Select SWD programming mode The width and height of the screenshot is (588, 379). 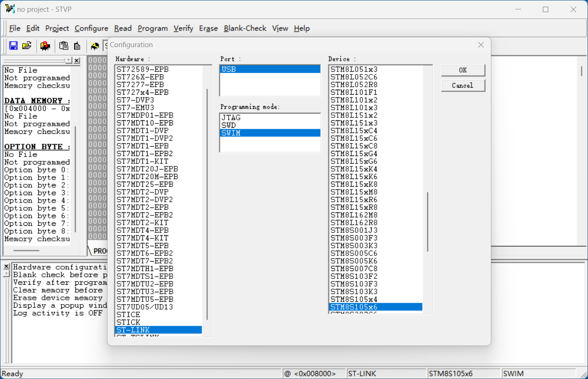pos(270,125)
